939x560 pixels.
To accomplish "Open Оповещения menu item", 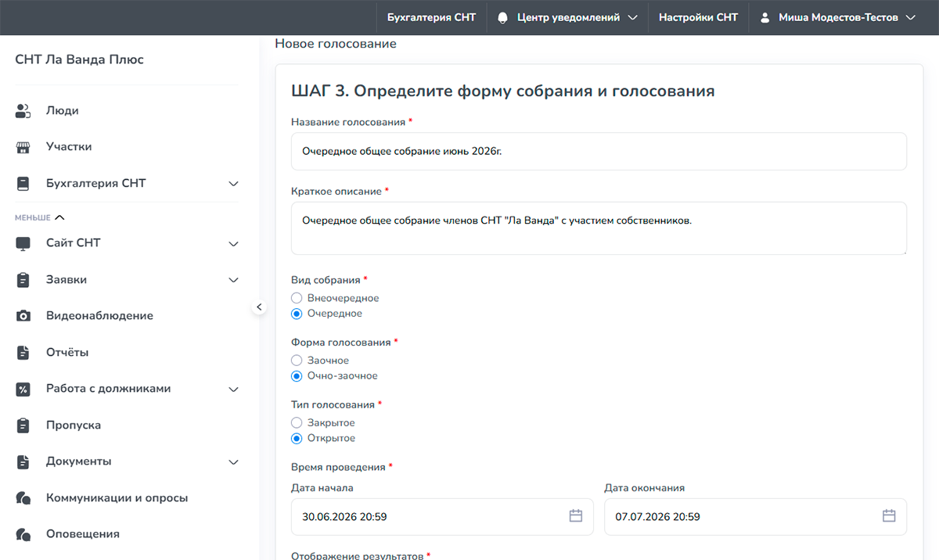I will (x=83, y=534).
